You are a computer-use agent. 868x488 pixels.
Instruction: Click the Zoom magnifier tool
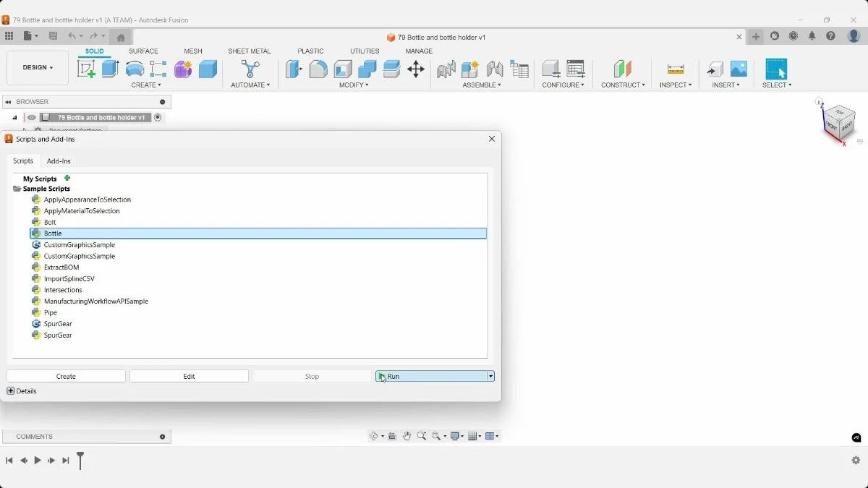coord(422,436)
